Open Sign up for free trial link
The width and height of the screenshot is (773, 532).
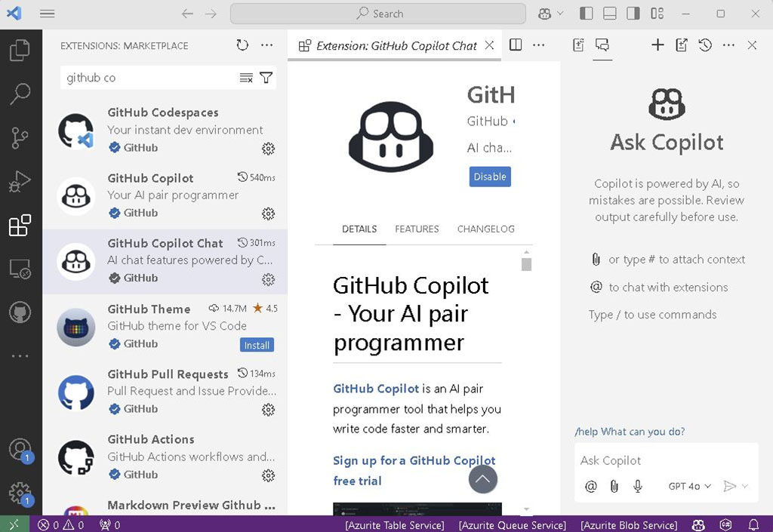[x=414, y=470]
